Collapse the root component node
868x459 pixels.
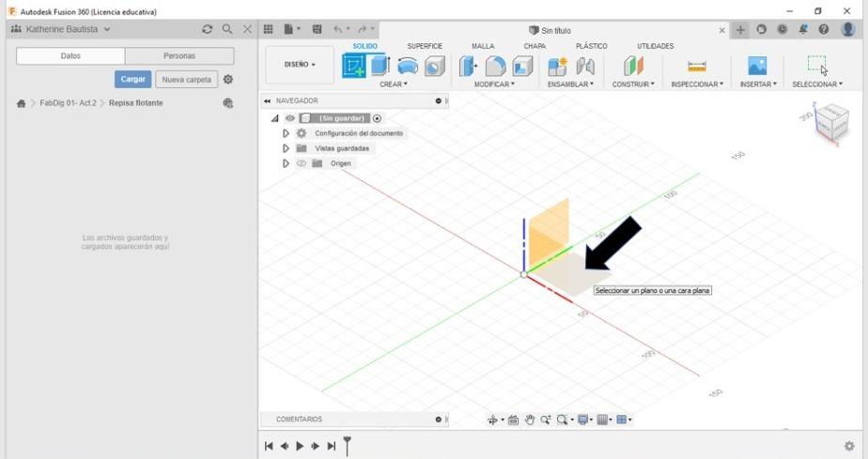[274, 118]
